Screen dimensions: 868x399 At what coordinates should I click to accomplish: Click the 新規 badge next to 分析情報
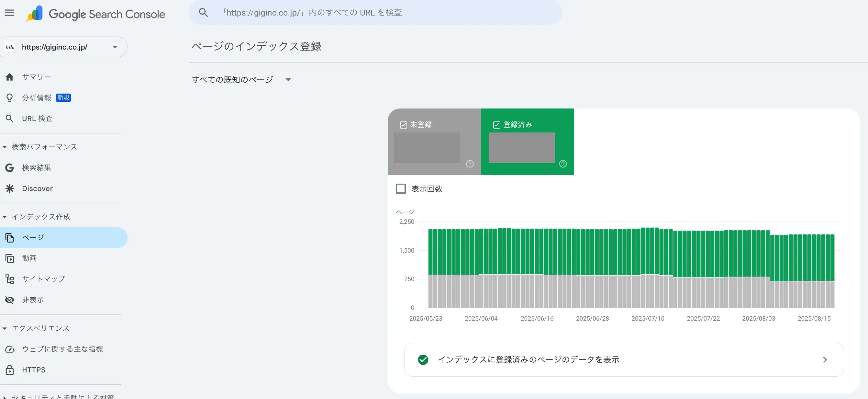63,98
